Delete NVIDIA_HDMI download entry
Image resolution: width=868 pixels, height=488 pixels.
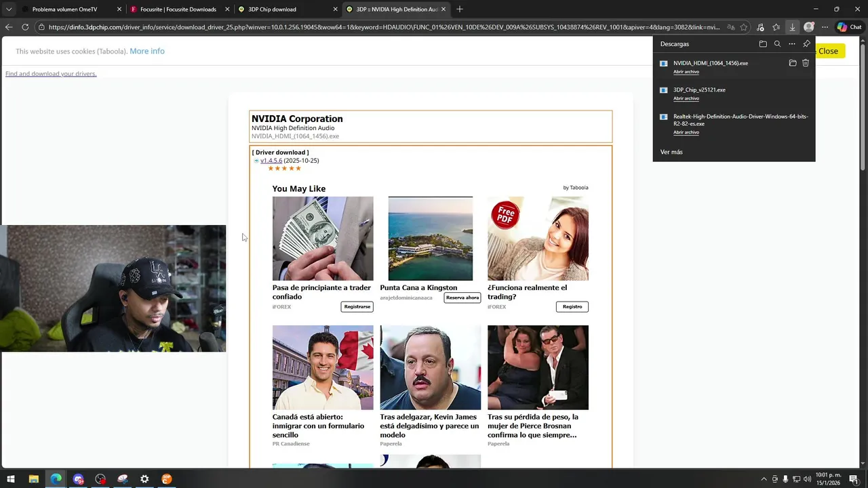coord(806,63)
